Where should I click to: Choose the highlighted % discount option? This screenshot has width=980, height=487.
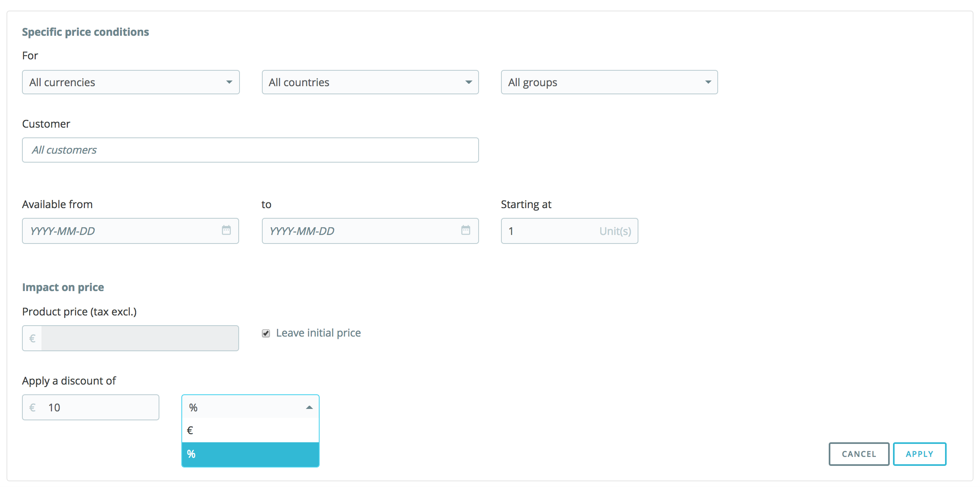(250, 454)
